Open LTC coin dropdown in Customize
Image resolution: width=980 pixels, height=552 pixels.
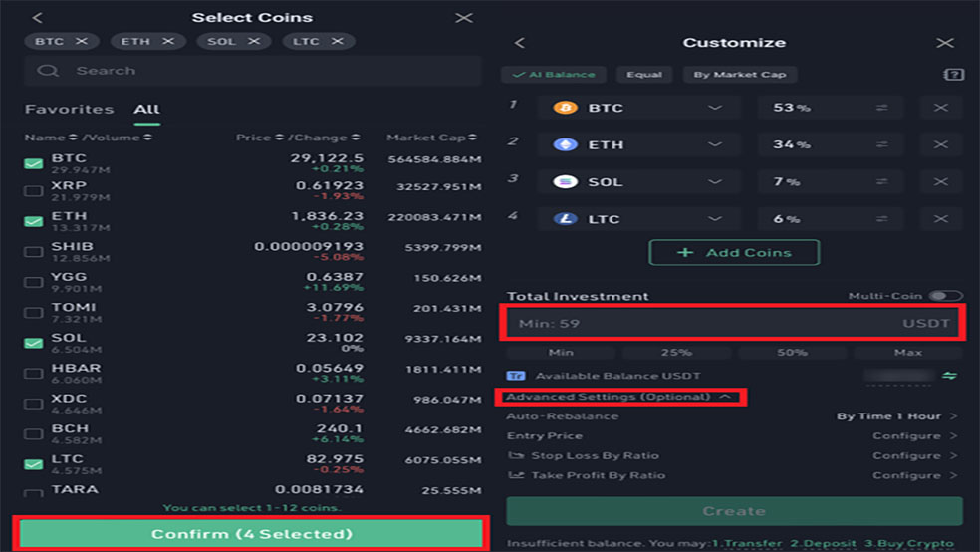pos(715,219)
